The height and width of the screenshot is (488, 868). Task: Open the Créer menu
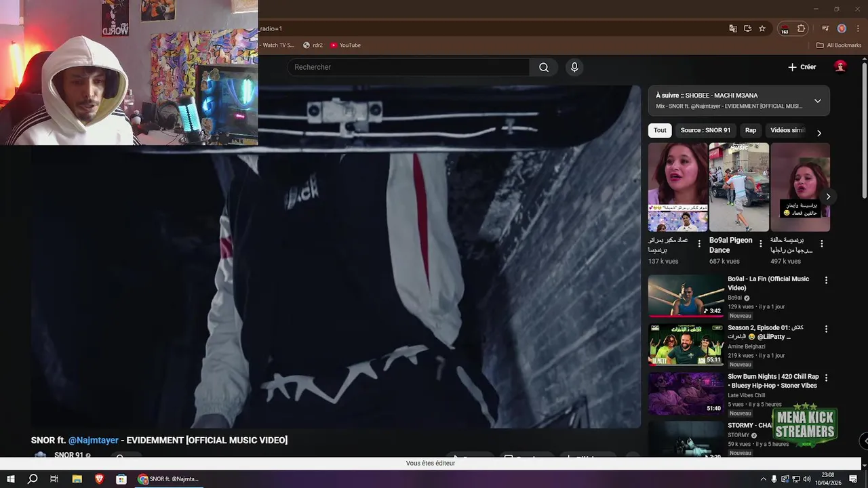pos(802,67)
